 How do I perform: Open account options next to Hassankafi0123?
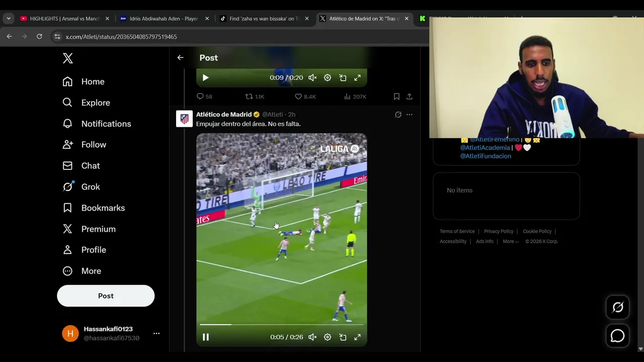(156, 333)
